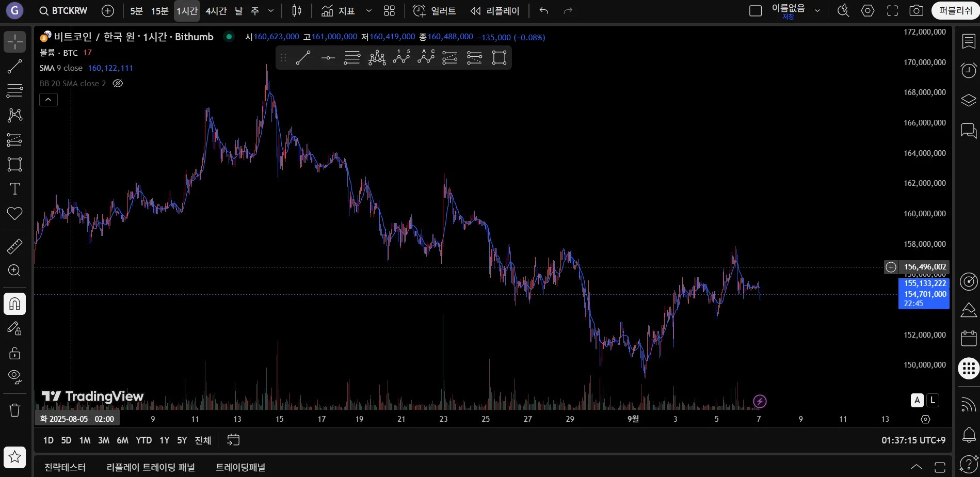
Task: Open the 전략테스터 tab
Action: click(x=65, y=467)
